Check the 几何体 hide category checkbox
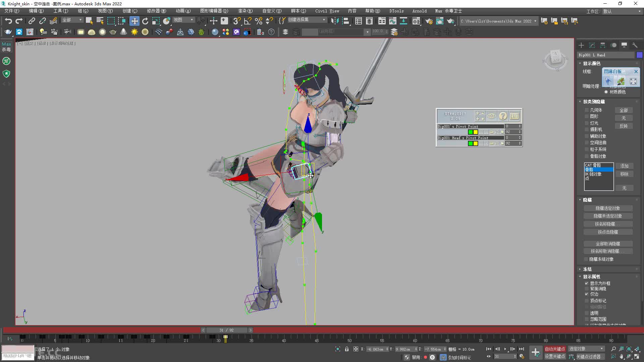 click(587, 110)
